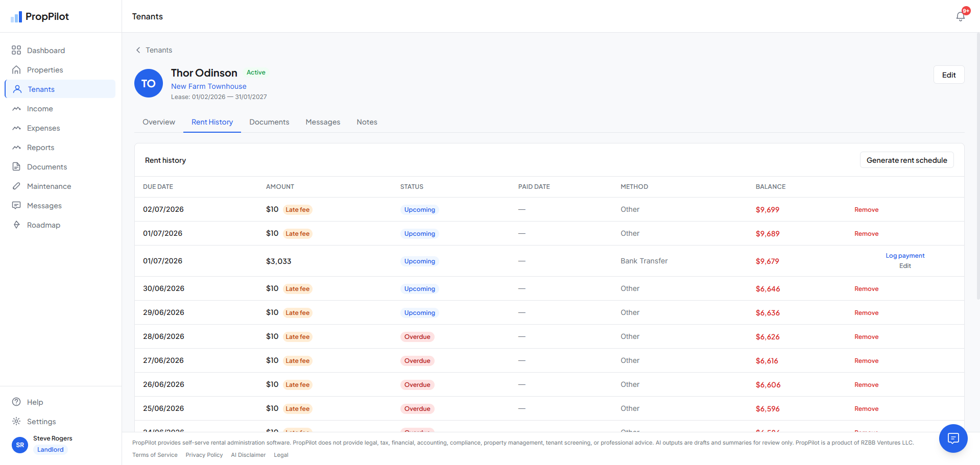Open Legal footer link
Image resolution: width=980 pixels, height=465 pixels.
coord(281,455)
